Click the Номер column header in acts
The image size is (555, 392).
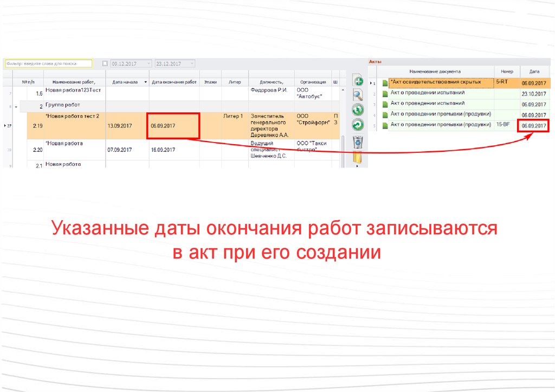click(x=507, y=72)
